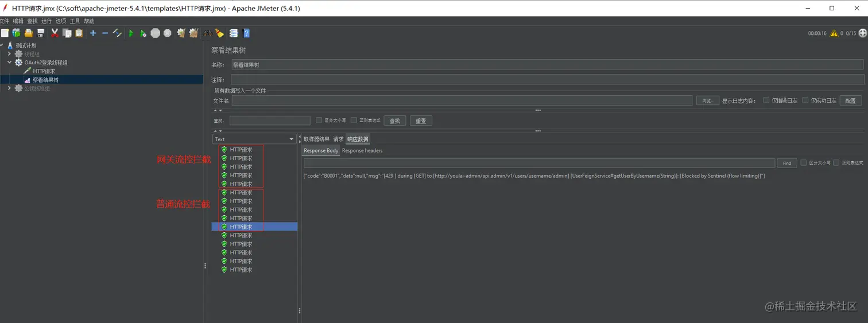Open the 选项 menu

tap(61, 21)
